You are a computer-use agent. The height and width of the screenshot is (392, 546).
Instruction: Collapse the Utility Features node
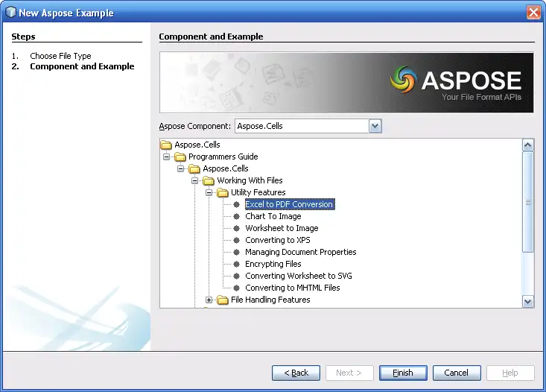[209, 192]
